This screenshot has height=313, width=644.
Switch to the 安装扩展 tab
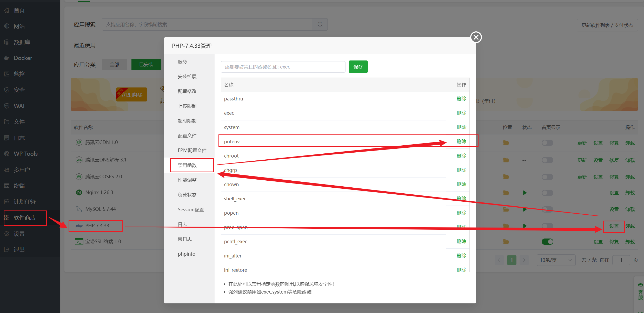pos(187,76)
